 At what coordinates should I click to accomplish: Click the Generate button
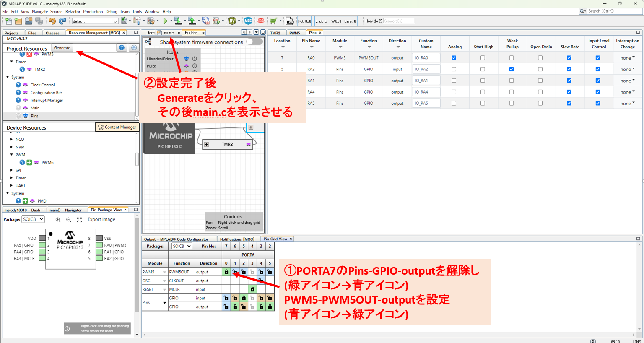tap(62, 48)
